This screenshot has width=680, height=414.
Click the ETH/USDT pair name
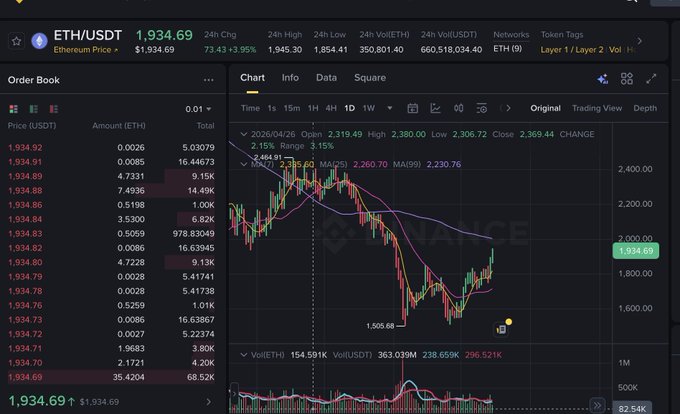pos(88,35)
